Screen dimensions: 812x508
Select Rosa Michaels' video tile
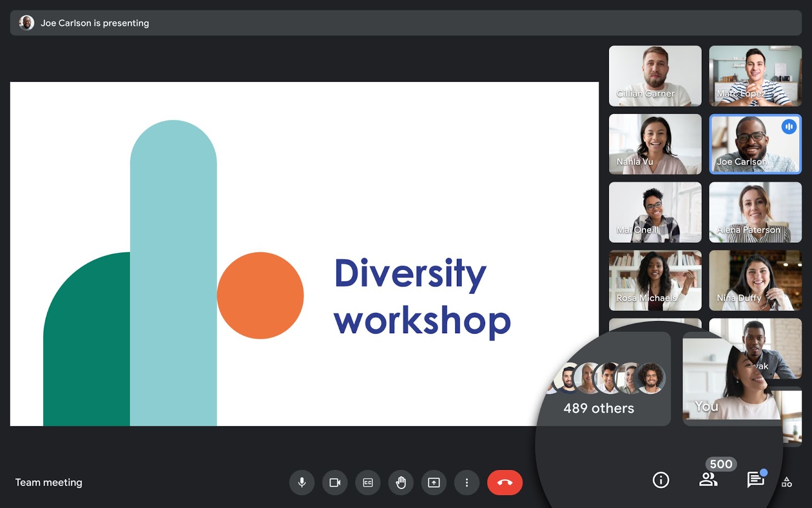(655, 280)
